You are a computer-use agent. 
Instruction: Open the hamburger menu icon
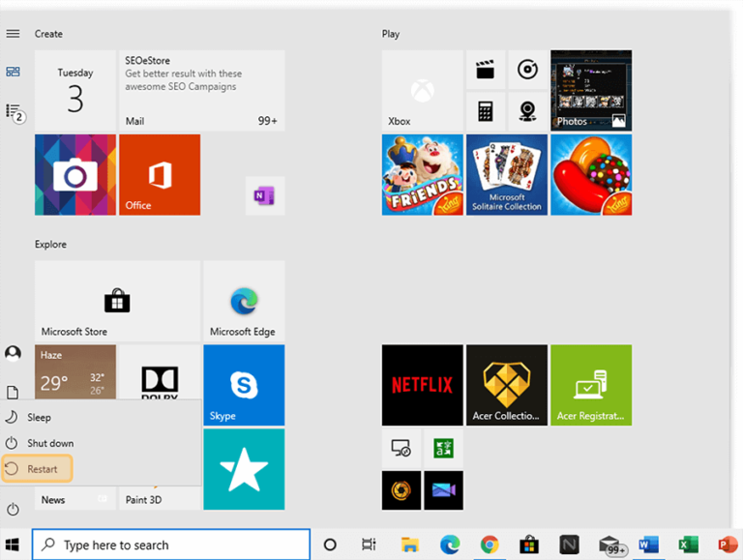pyautogui.click(x=13, y=34)
